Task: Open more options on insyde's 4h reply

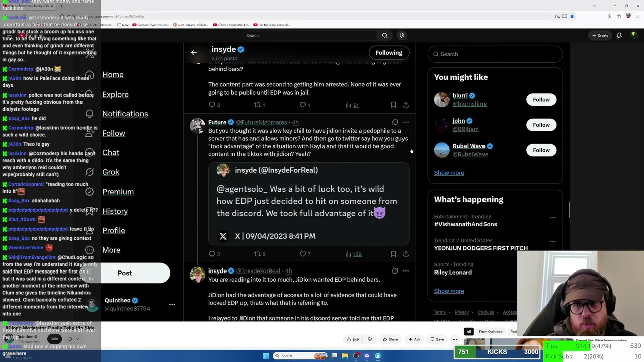Action: tap(406, 271)
